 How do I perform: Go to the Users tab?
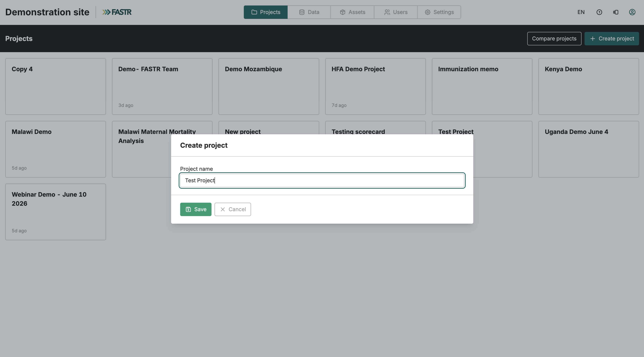[x=395, y=12]
